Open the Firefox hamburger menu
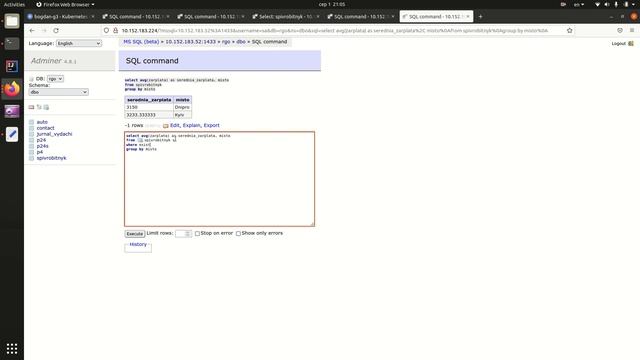The image size is (640, 360). (632, 30)
